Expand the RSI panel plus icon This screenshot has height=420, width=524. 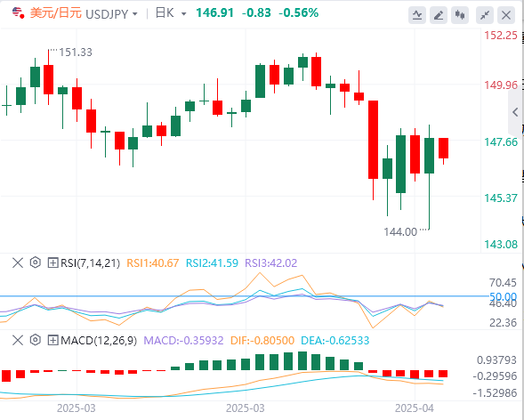pos(52,263)
